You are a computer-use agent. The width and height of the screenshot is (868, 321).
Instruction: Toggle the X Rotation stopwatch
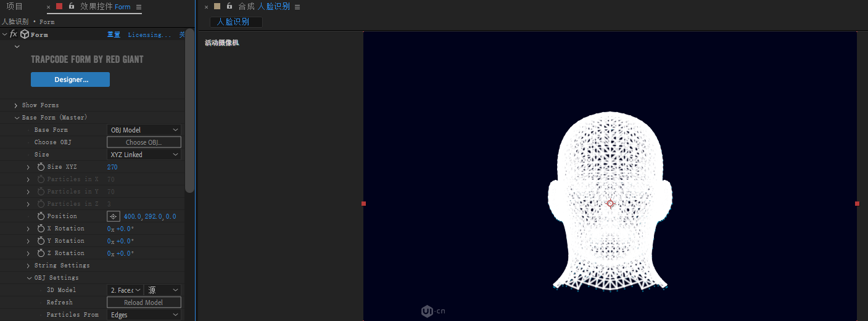[41, 229]
